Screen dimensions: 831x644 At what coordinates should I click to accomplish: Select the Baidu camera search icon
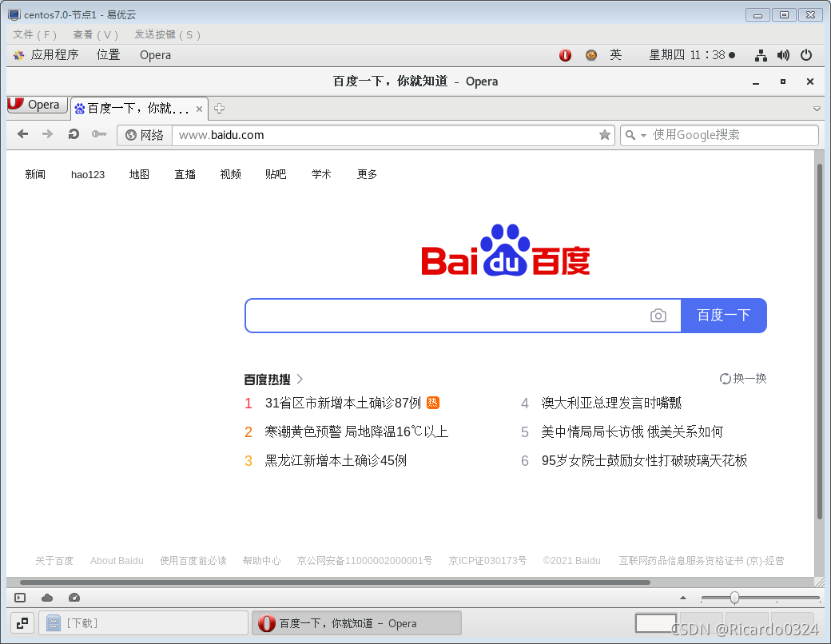(658, 316)
